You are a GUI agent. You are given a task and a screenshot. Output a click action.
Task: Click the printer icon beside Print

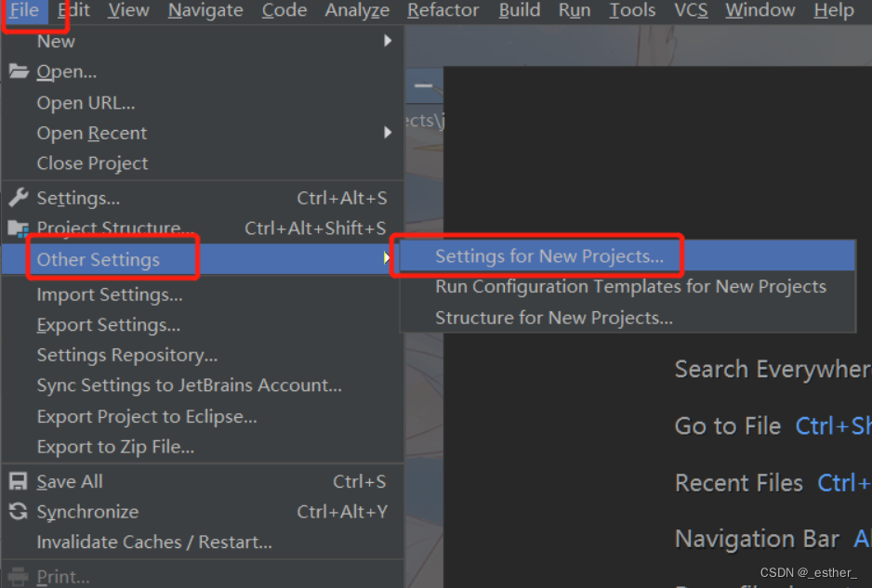pyautogui.click(x=19, y=576)
